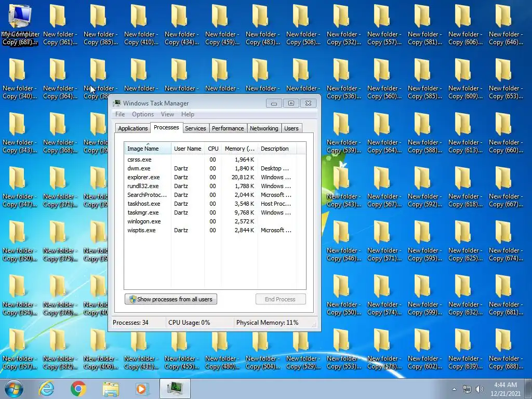This screenshot has height=399, width=532.
Task: Open the Help menu in Task Manager
Action: (188, 114)
